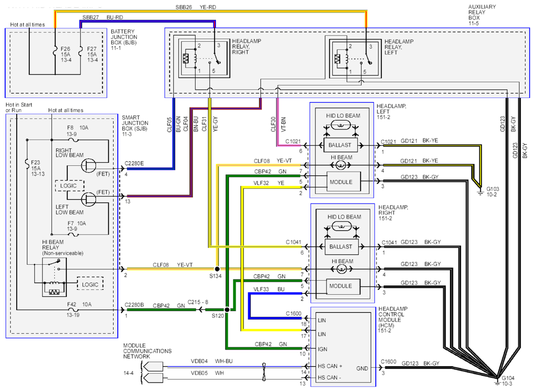Click the F7 10A fuse label
Image resolution: width=535 pixels, height=392 pixels.
(76, 226)
